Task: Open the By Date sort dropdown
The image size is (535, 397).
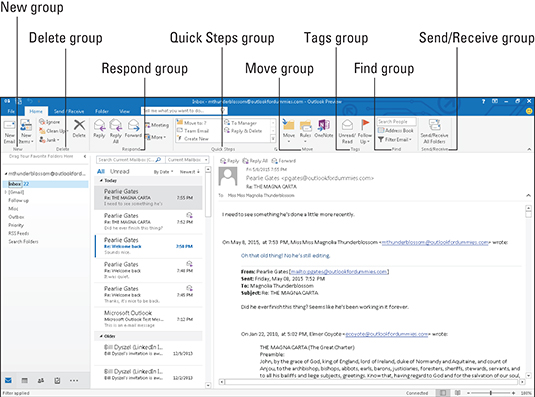Action: [163, 172]
